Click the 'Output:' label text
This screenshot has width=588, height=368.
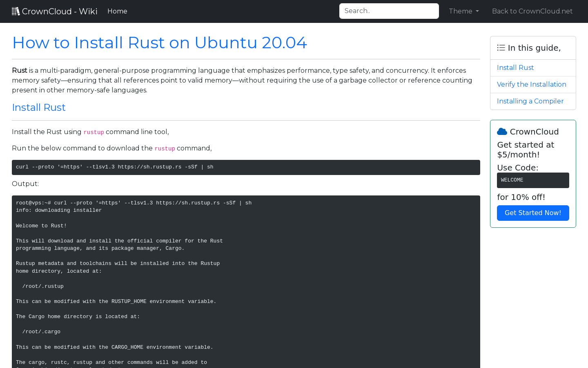tap(25, 184)
